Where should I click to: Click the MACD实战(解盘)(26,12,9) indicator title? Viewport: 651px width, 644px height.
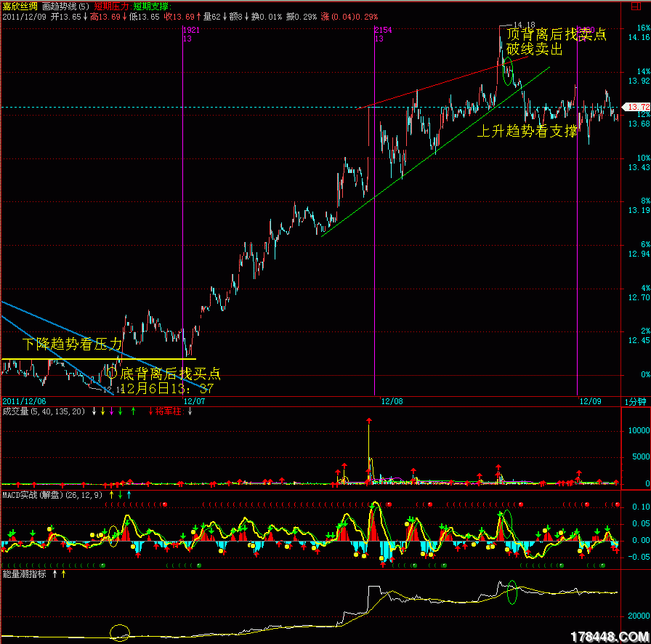click(52, 495)
